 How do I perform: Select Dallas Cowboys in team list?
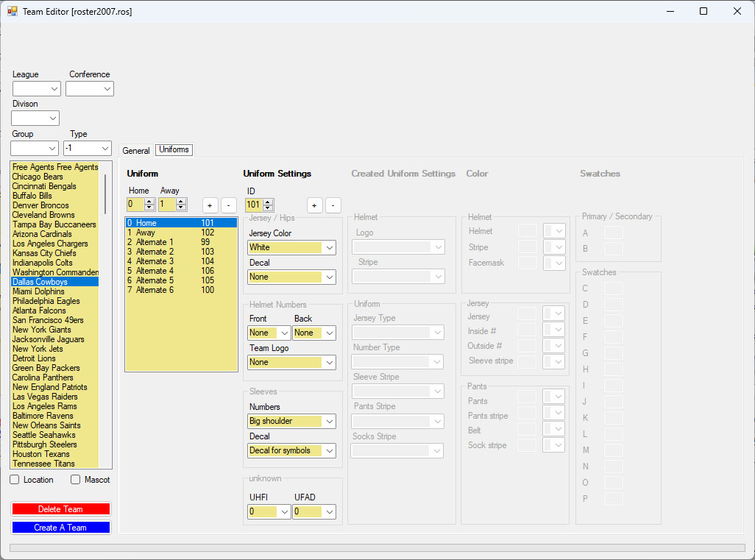tap(55, 282)
